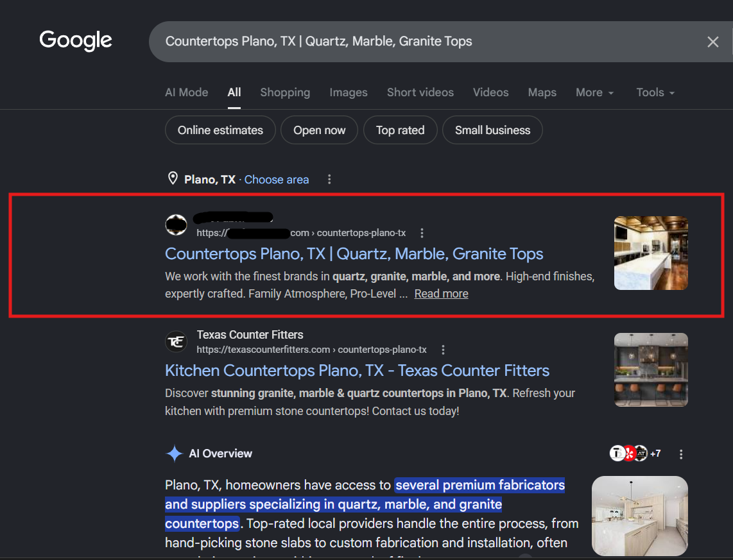Click the redacted site favicon in first result

177,225
